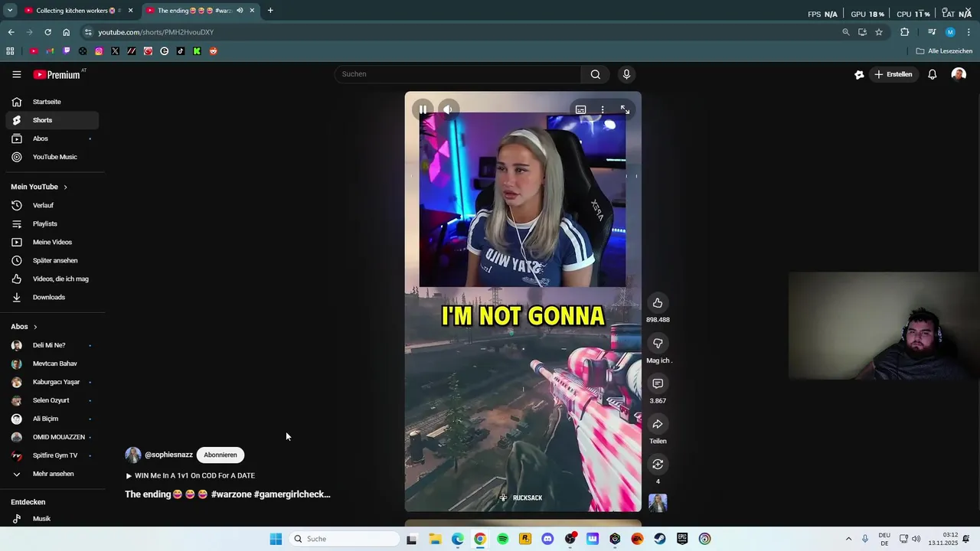Screen dimensions: 980x551
Task: Open the Spitfire Gym TV subscription
Action: [52, 455]
